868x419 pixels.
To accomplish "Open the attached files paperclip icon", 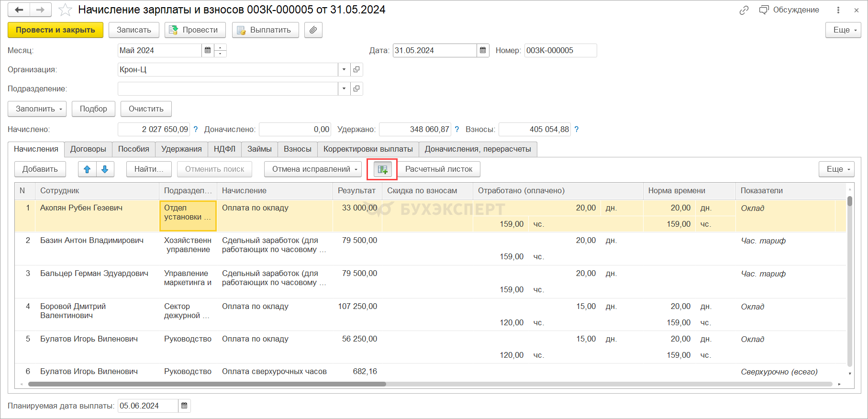I will pyautogui.click(x=313, y=30).
